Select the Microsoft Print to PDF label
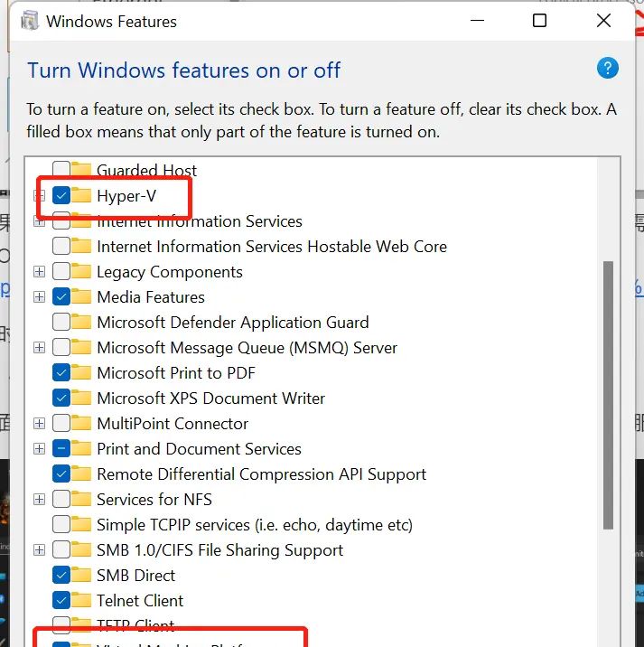 tap(176, 373)
